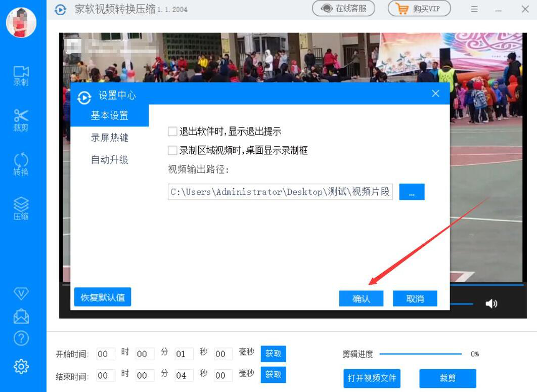This screenshot has width=537, height=392.
Task: Click the VIP diamond icon in sidebar
Action: click(21, 293)
